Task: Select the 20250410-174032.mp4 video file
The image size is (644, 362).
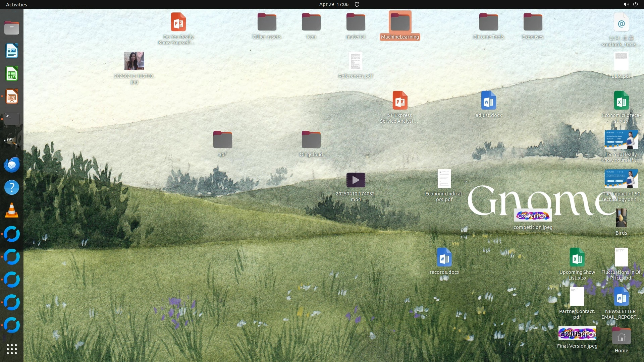Action: (356, 180)
